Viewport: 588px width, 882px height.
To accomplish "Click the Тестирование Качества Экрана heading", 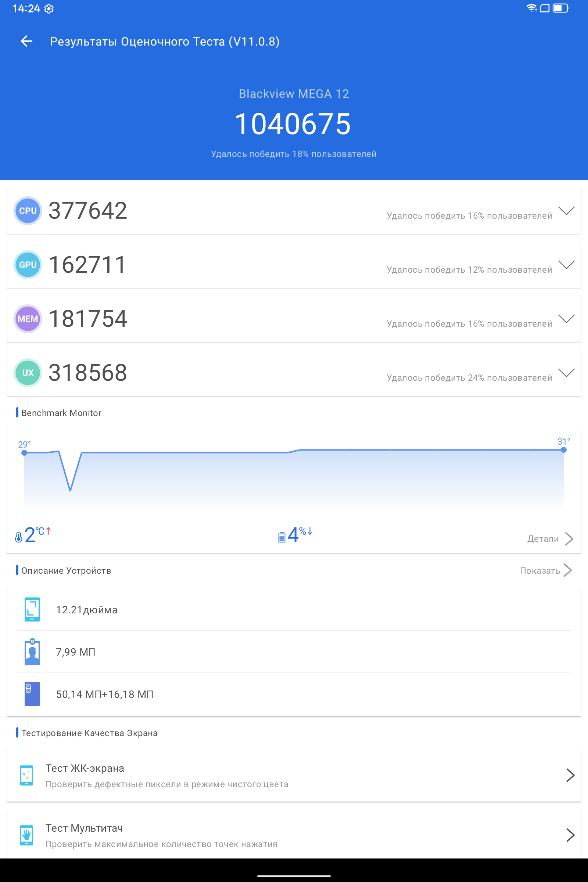I will 90,733.
